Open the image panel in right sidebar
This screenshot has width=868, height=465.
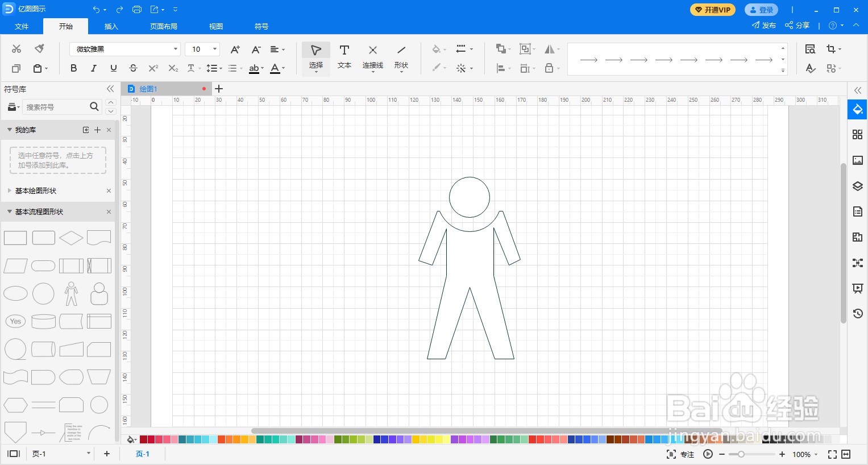point(857,160)
